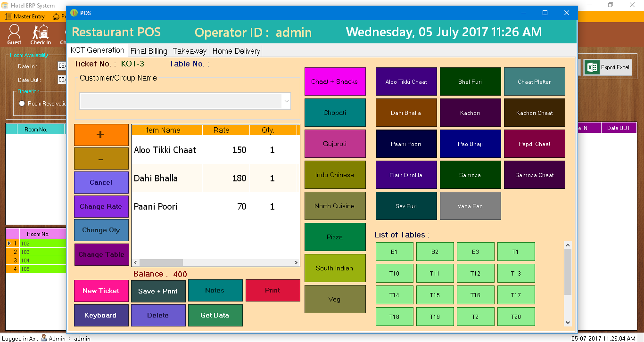Open the Home Delivery tab
644x342 pixels.
click(x=236, y=51)
